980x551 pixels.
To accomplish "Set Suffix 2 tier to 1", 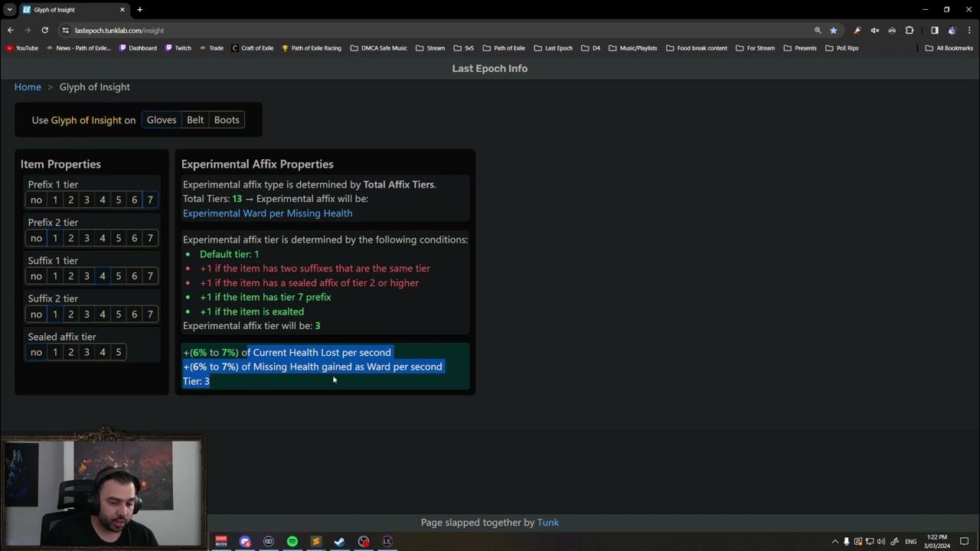I will point(55,315).
